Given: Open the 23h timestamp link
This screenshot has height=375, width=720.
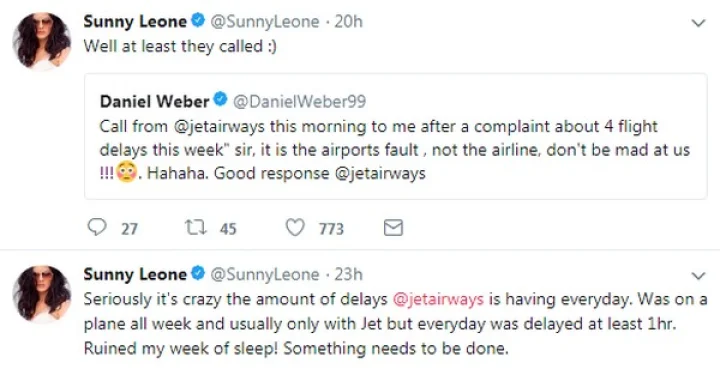Looking at the screenshot, I should 349,274.
